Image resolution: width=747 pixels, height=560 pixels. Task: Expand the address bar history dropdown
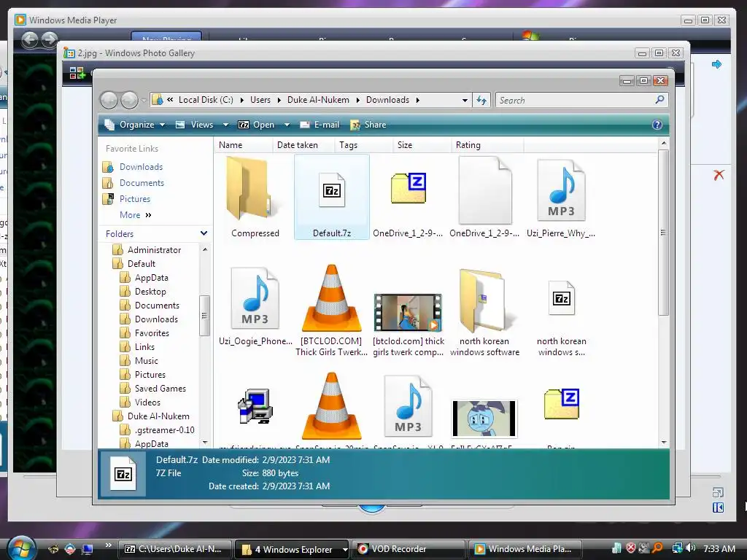465,100
